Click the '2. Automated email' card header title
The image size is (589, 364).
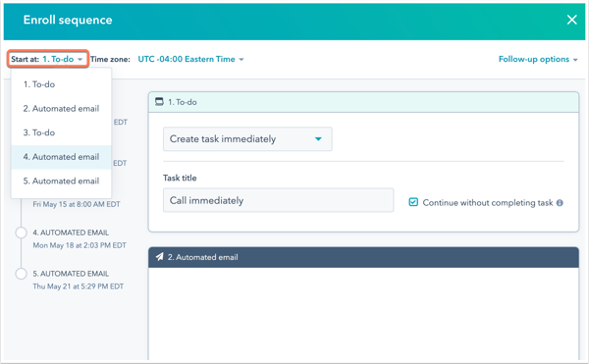click(x=203, y=257)
